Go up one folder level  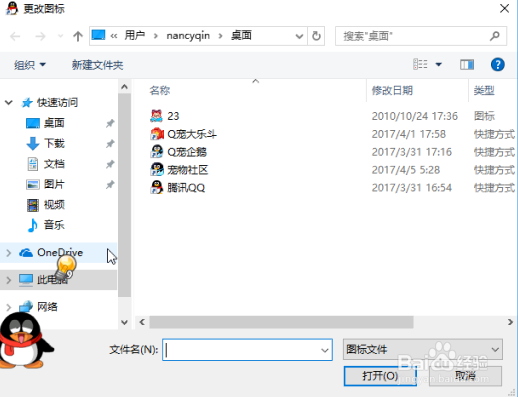pyautogui.click(x=78, y=36)
